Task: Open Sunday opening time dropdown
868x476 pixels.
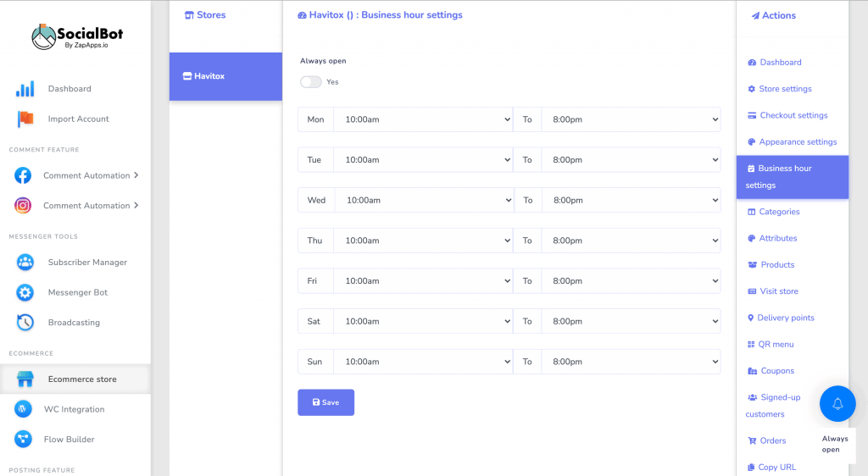Action: [423, 362]
